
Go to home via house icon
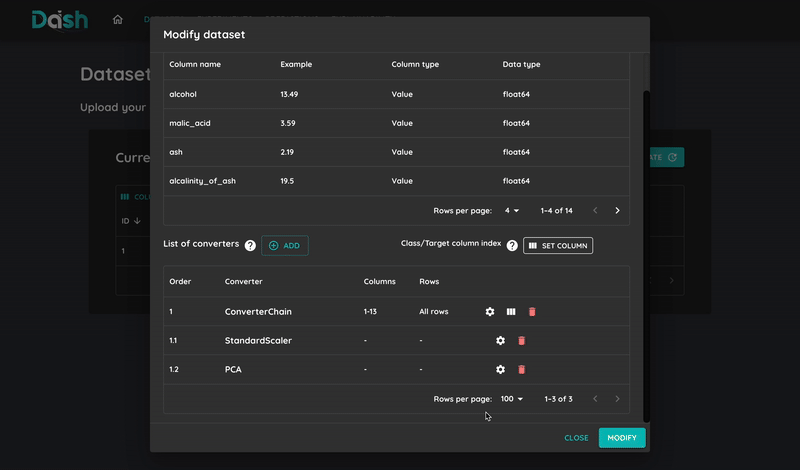click(x=118, y=19)
